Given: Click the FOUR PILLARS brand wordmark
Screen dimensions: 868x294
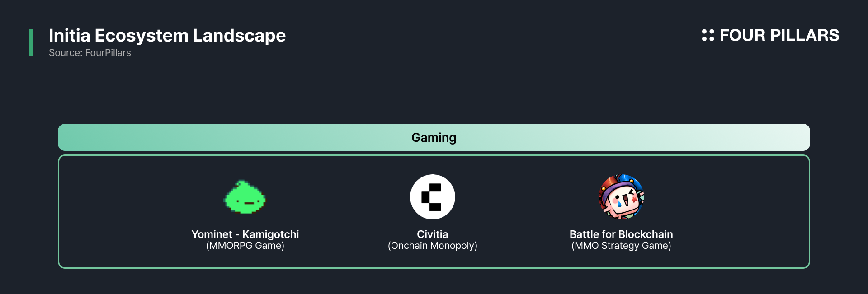Looking at the screenshot, I should click(x=779, y=35).
